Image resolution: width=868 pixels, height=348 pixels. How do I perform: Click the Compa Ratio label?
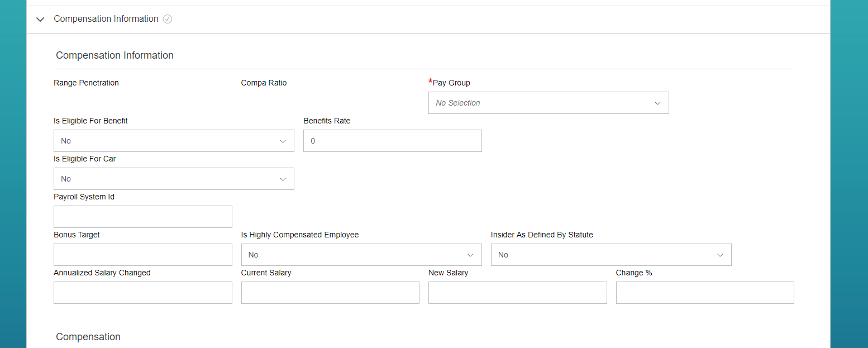tap(264, 83)
